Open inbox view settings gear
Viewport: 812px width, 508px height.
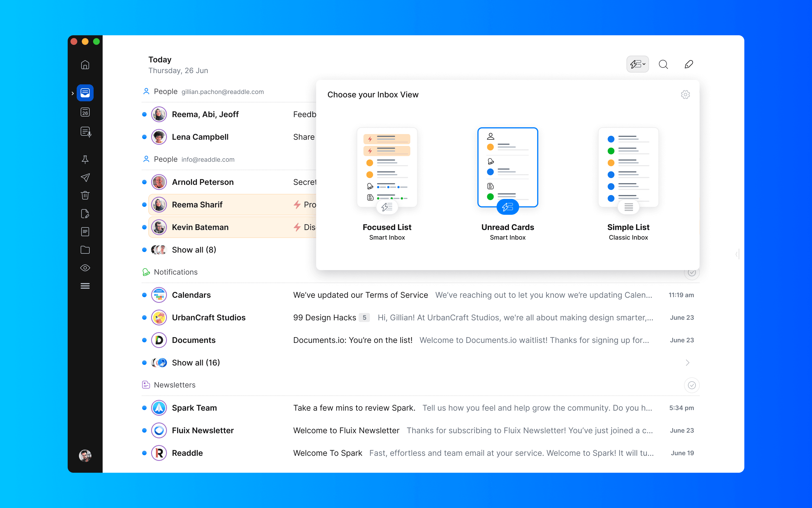pos(685,95)
